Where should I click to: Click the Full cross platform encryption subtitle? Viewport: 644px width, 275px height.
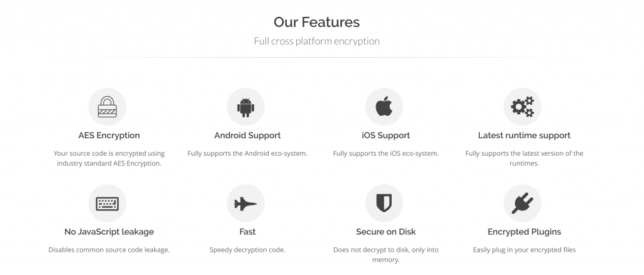317,41
